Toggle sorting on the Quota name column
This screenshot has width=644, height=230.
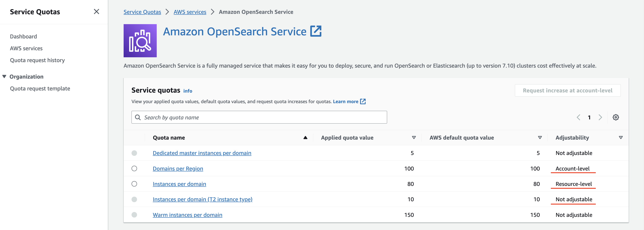(305, 137)
